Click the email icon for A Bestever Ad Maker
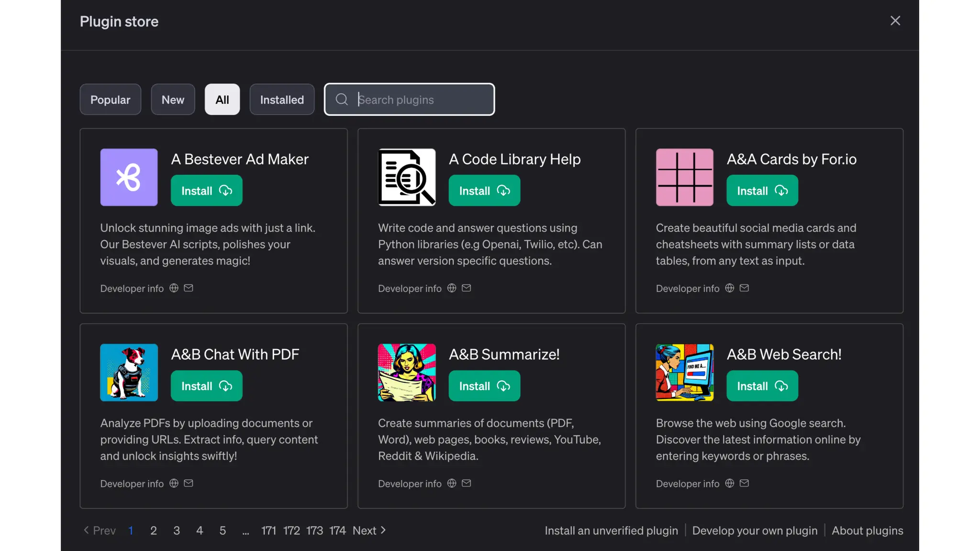 189,288
